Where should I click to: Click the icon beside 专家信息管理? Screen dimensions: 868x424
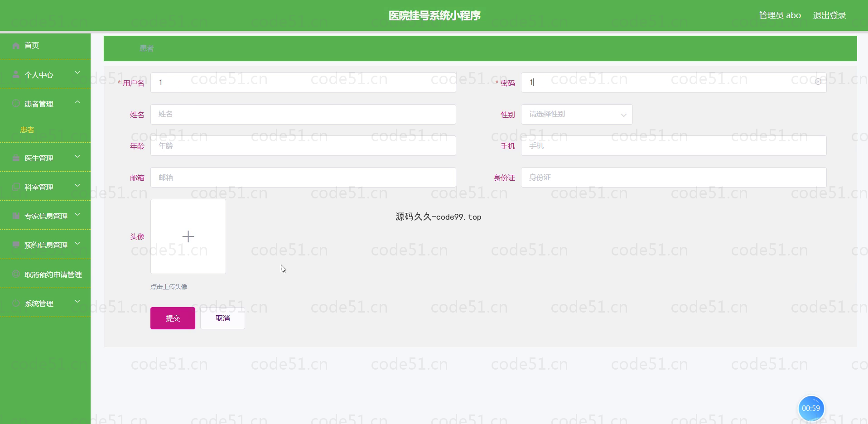click(x=16, y=216)
